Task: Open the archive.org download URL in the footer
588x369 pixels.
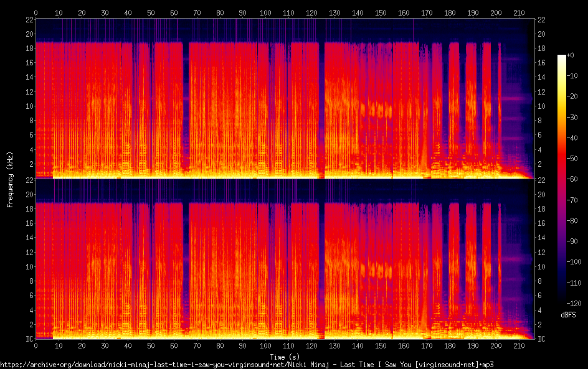Action: (x=247, y=365)
